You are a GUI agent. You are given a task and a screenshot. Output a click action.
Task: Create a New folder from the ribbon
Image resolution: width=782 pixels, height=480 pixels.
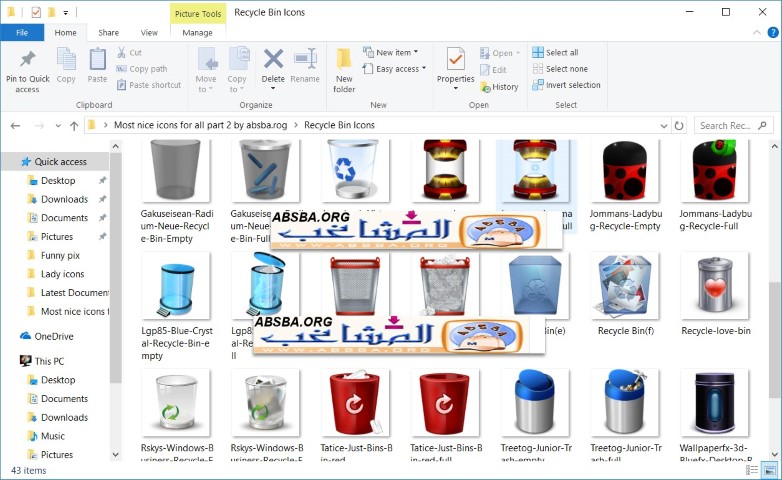click(x=344, y=70)
